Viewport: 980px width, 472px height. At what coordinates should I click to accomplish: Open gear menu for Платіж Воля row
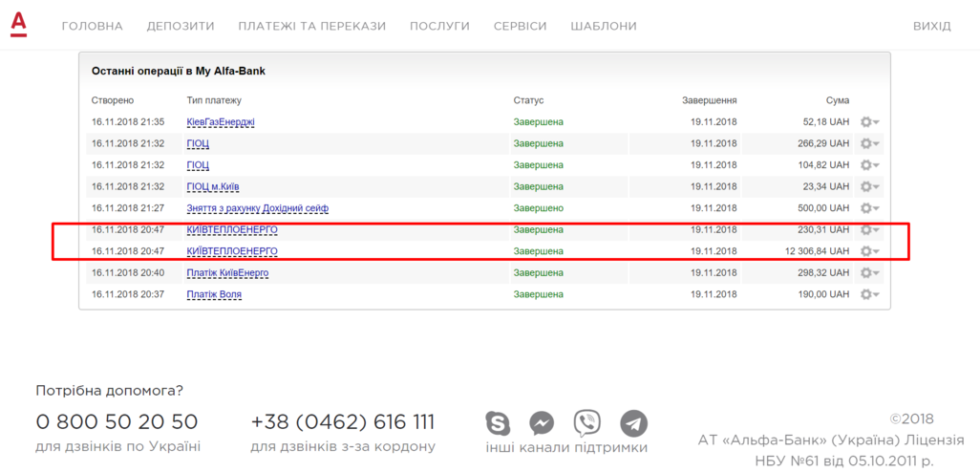[869, 294]
